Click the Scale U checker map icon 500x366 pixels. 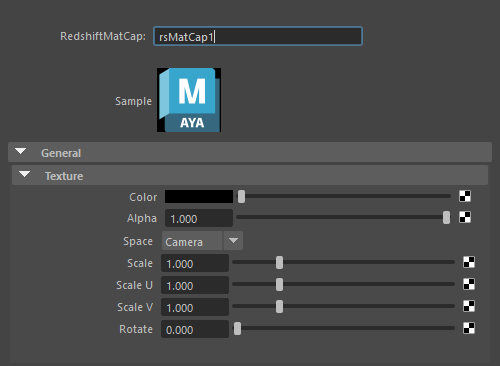tap(469, 284)
